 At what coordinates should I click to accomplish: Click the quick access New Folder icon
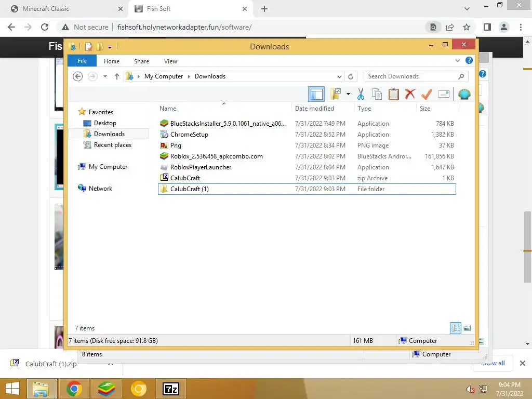[100, 46]
